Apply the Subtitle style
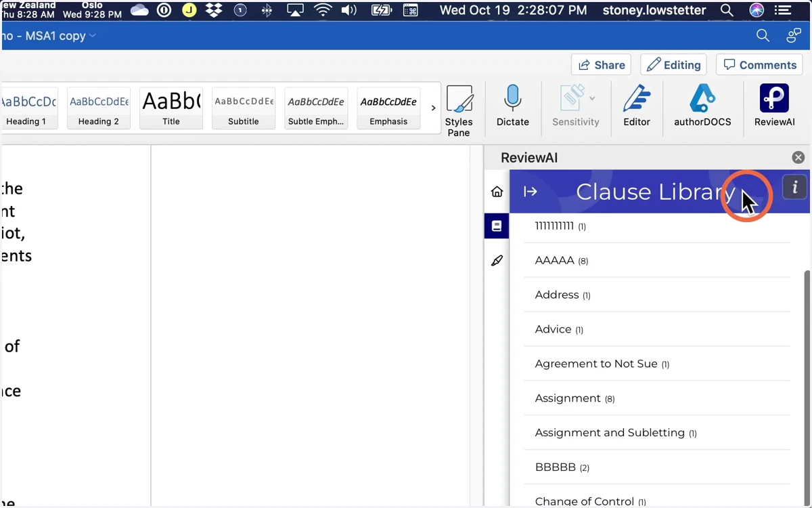The width and height of the screenshot is (812, 508). [244, 108]
